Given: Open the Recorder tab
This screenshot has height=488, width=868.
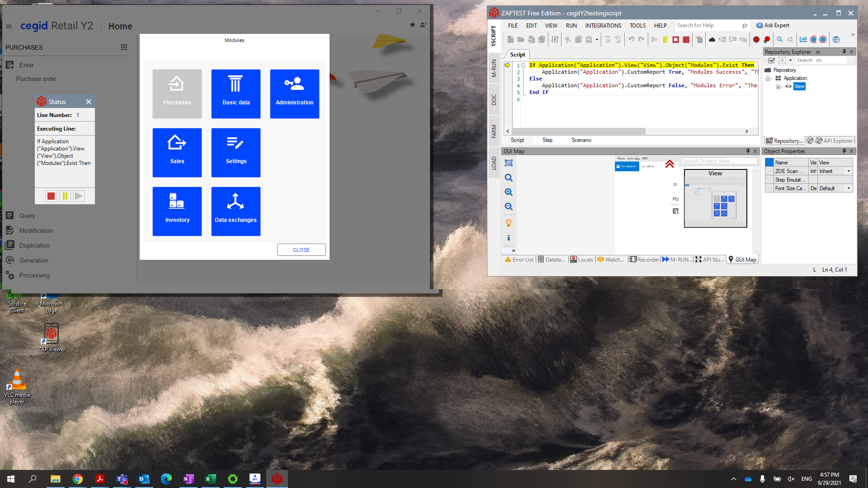Looking at the screenshot, I should (x=644, y=260).
